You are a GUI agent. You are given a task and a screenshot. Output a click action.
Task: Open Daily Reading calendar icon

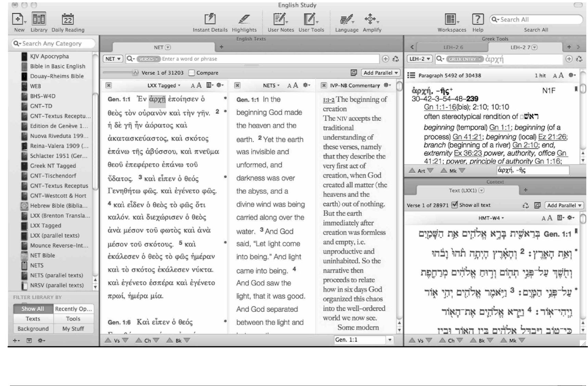[68, 19]
